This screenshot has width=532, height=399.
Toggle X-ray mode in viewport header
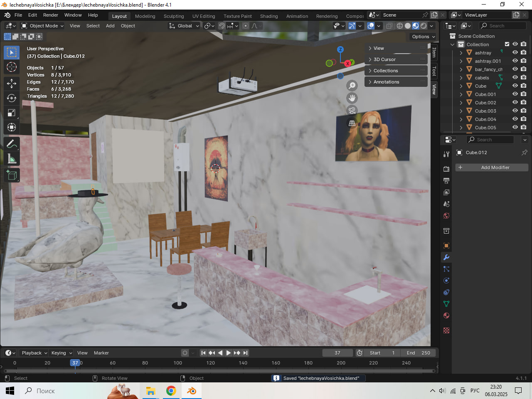389,26
